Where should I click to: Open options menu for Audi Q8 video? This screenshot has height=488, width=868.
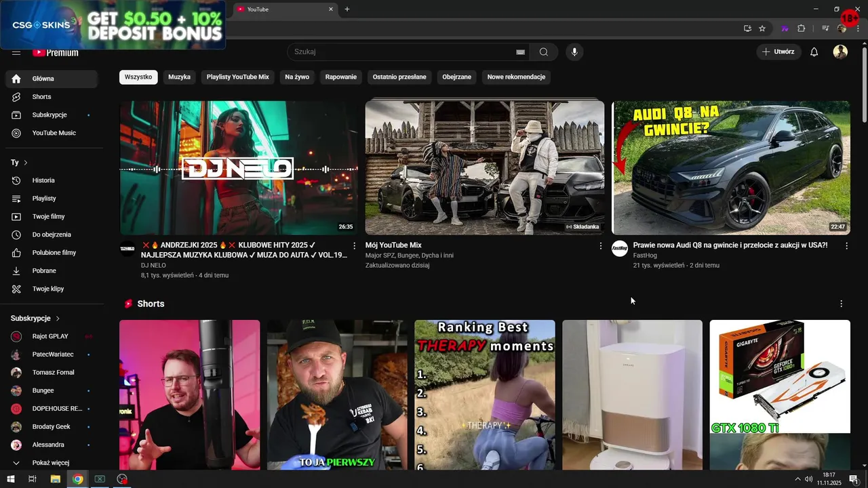point(846,246)
